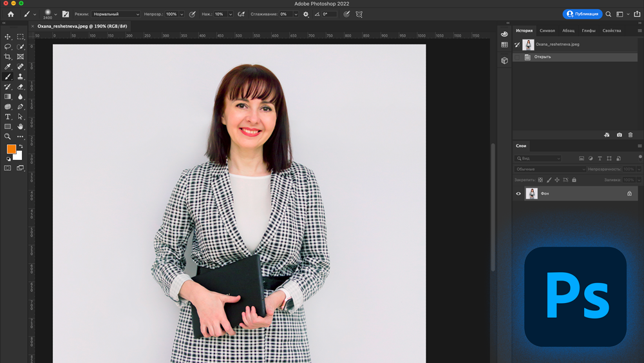The height and width of the screenshot is (363, 644).
Task: Toggle the Brush Settings panel
Action: tap(65, 14)
